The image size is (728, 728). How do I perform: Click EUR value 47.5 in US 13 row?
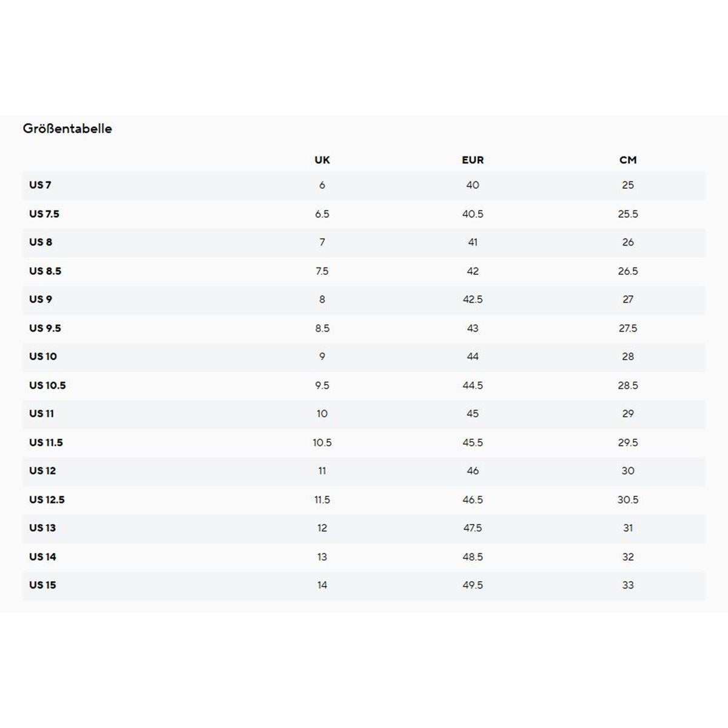click(x=473, y=528)
